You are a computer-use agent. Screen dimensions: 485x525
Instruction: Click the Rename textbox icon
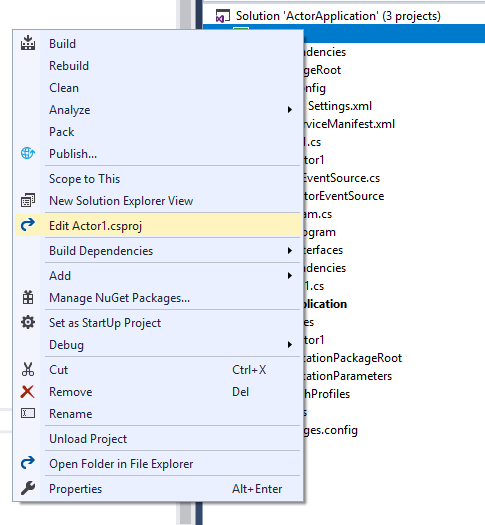(x=28, y=414)
